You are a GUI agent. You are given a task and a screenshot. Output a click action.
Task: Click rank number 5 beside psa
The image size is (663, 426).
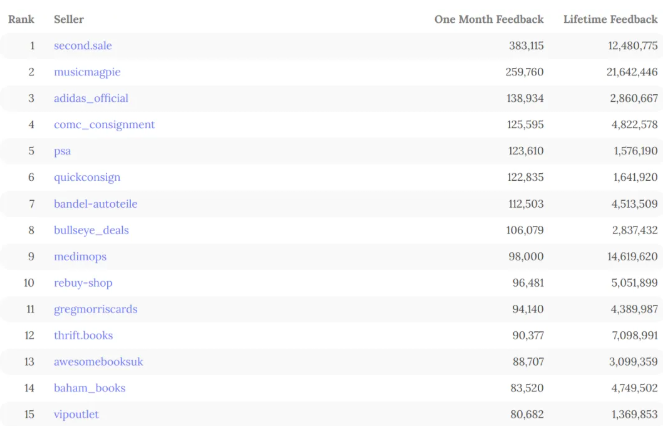point(31,151)
